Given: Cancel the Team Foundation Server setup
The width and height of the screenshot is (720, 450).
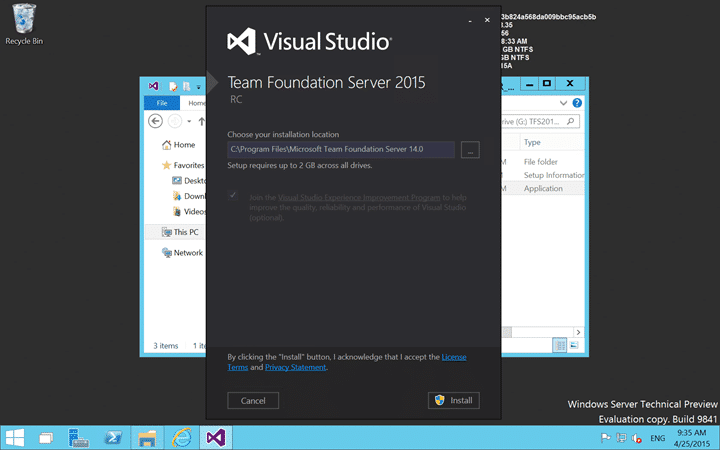Looking at the screenshot, I should [x=253, y=400].
